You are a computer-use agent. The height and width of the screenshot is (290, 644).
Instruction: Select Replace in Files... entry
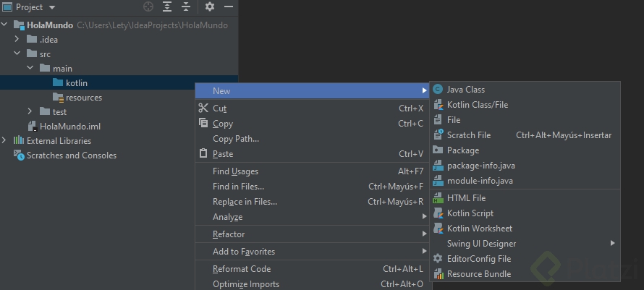click(312, 202)
